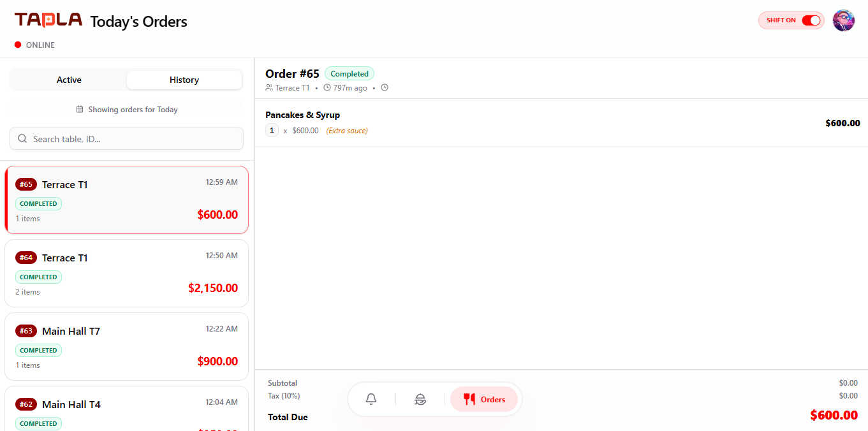This screenshot has height=431, width=868.
Task: Click the Order #65 heading
Action: (x=292, y=74)
